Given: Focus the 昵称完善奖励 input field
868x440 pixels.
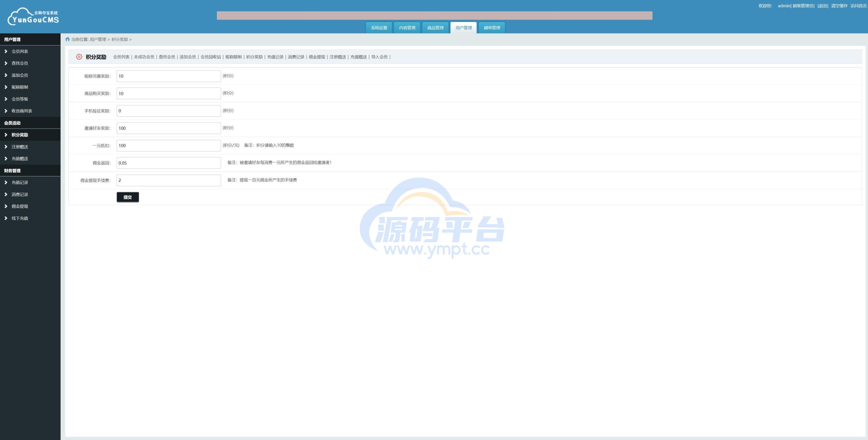Looking at the screenshot, I should (169, 76).
